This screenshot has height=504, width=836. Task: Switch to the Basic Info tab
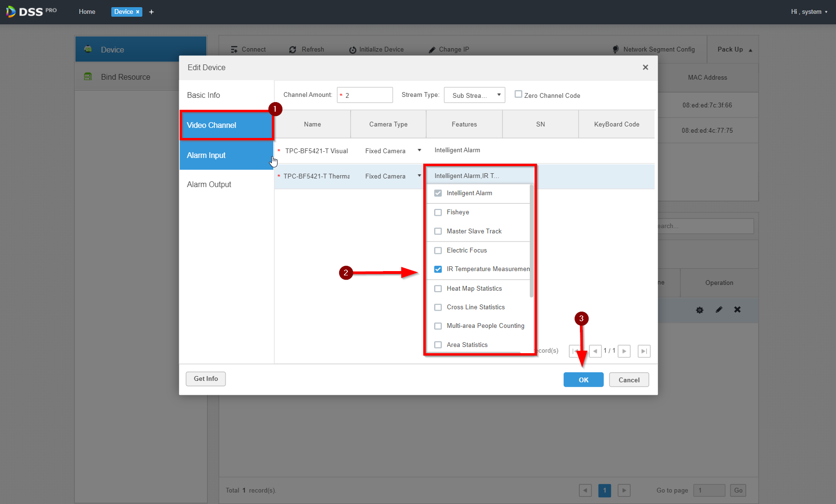point(226,95)
